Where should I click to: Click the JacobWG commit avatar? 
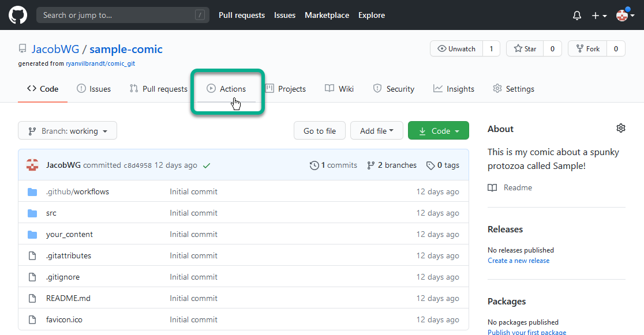pos(32,165)
